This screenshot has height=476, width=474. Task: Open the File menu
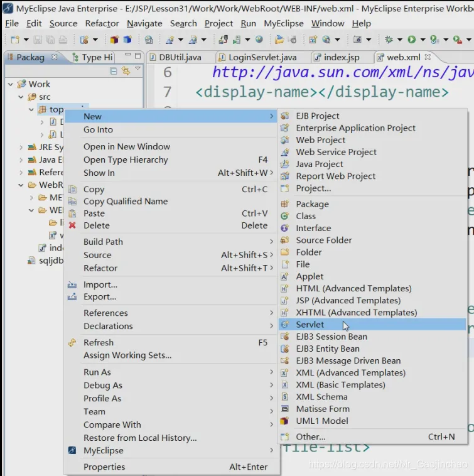pos(12,23)
